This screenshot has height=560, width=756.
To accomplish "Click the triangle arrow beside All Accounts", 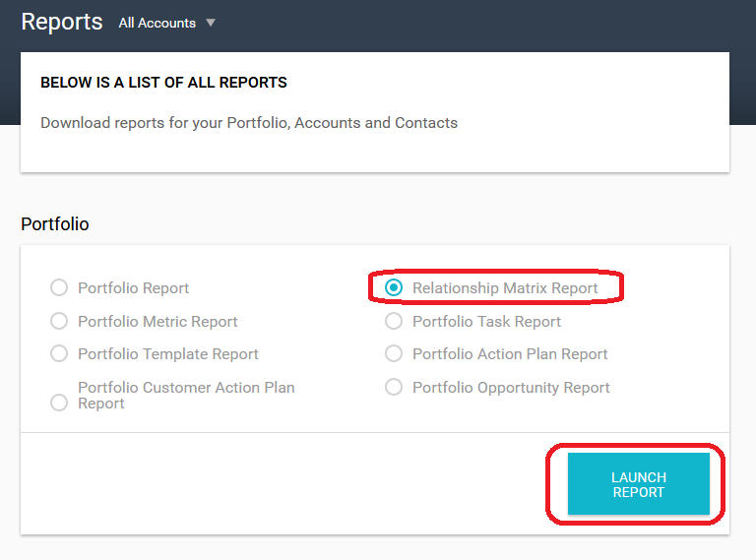I will coord(211,23).
